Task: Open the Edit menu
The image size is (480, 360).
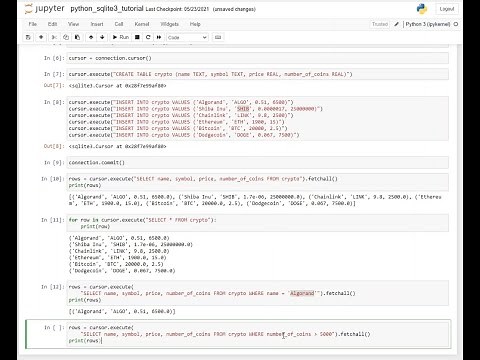Action: [52, 24]
